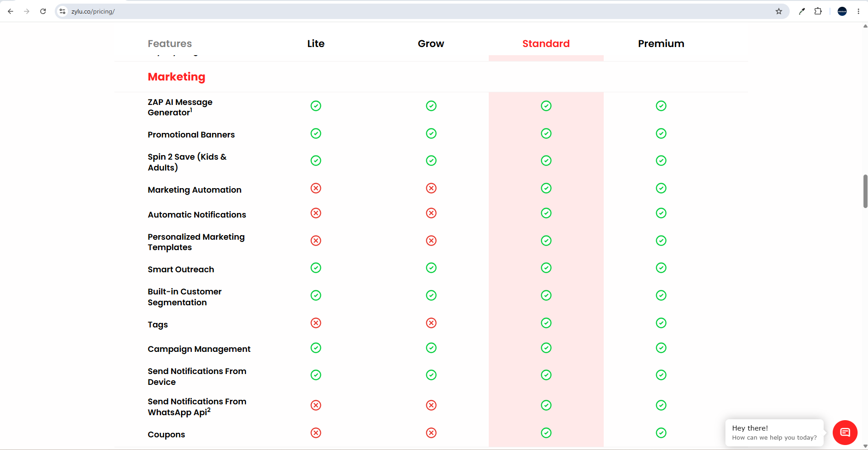This screenshot has height=450, width=868.
Task: Click Premium check icon for Automatic Notifications
Action: pyautogui.click(x=661, y=213)
